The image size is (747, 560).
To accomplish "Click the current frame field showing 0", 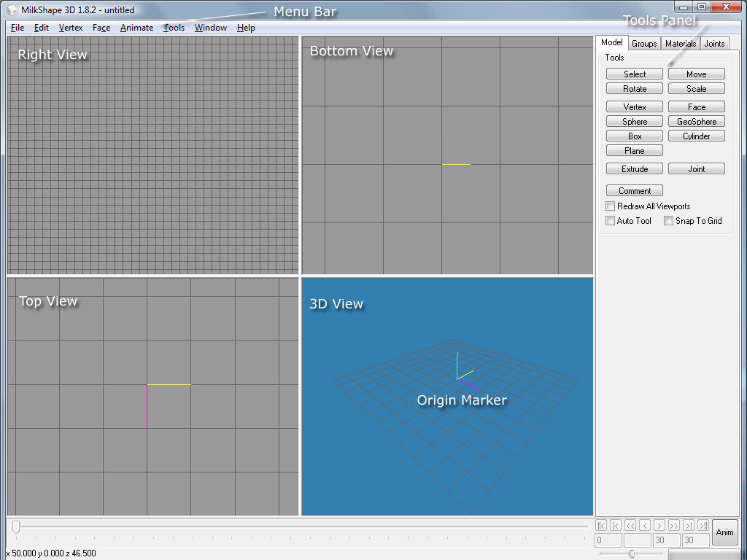I will point(608,540).
